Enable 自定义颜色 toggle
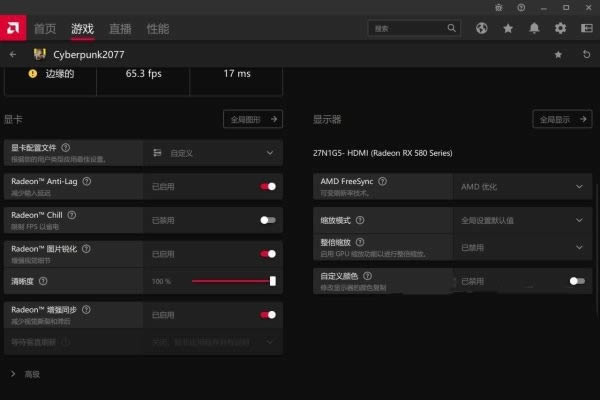Viewport: 600px width, 400px height. click(577, 281)
